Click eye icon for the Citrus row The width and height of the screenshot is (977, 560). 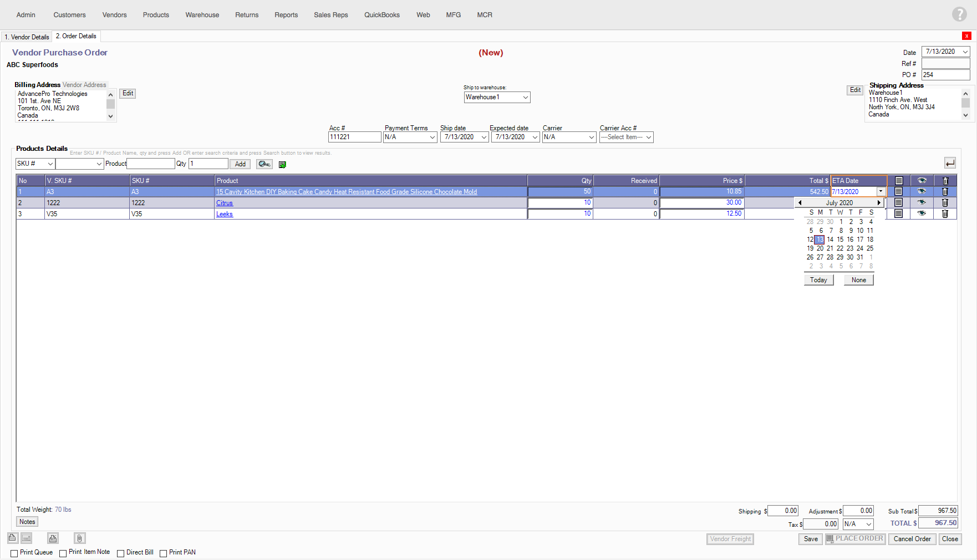[x=922, y=203]
